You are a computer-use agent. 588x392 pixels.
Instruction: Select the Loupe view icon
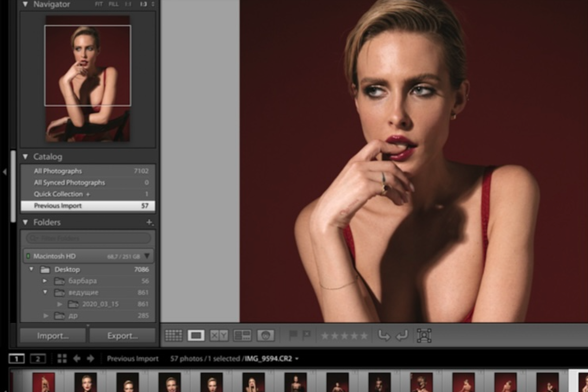pos(196,335)
